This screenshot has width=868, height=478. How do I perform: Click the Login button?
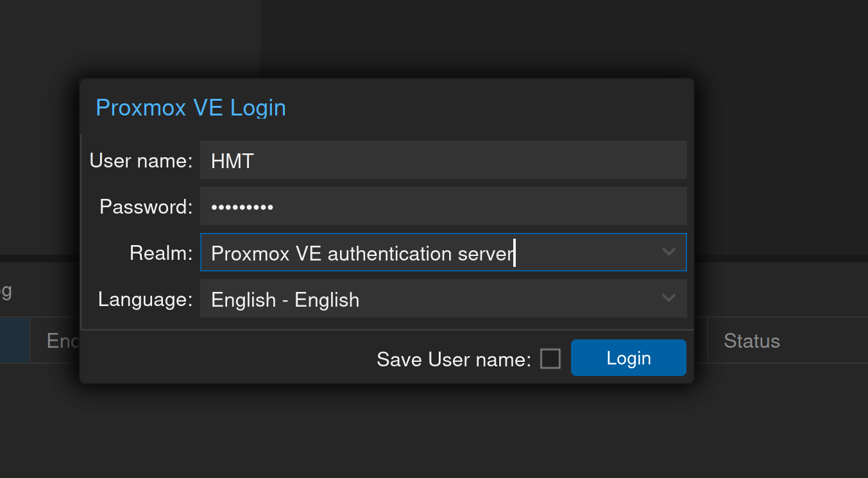629,358
